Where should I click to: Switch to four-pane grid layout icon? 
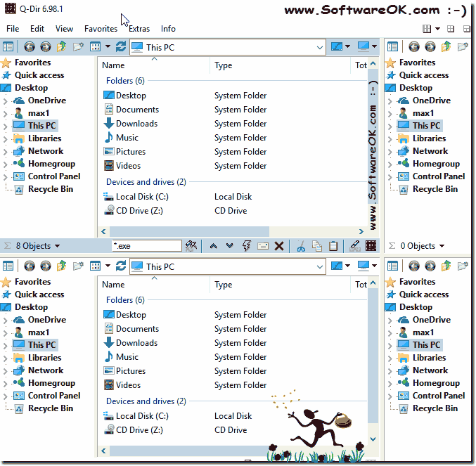[451, 29]
